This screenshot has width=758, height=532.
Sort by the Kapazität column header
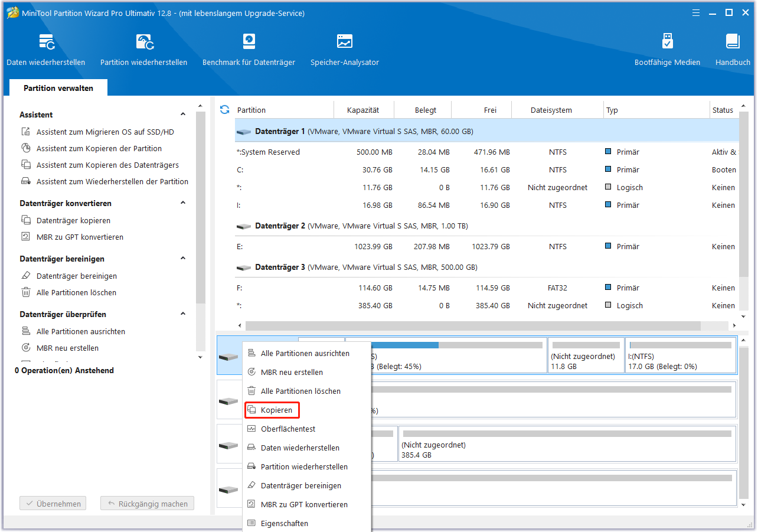[364, 110]
